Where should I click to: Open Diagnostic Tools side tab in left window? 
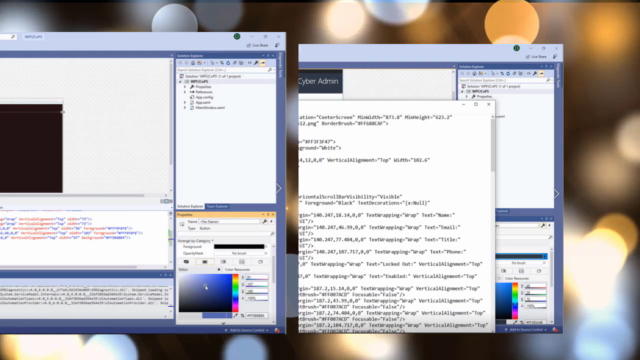click(x=280, y=65)
